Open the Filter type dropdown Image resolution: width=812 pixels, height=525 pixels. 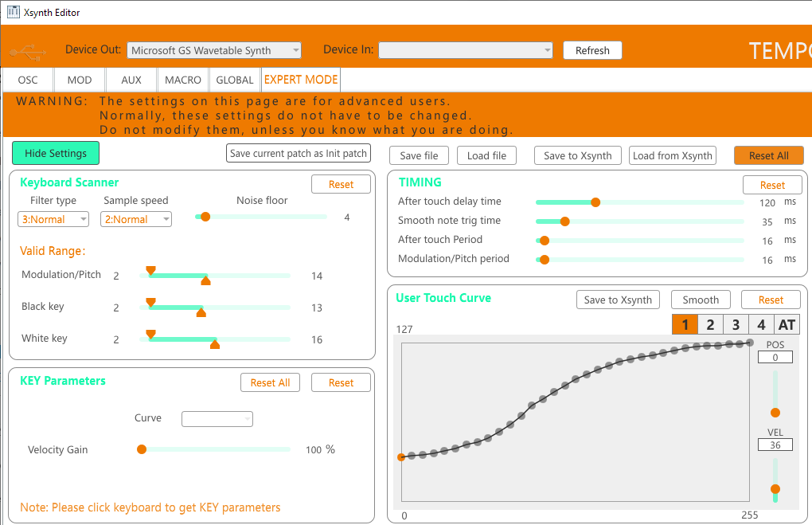53,219
